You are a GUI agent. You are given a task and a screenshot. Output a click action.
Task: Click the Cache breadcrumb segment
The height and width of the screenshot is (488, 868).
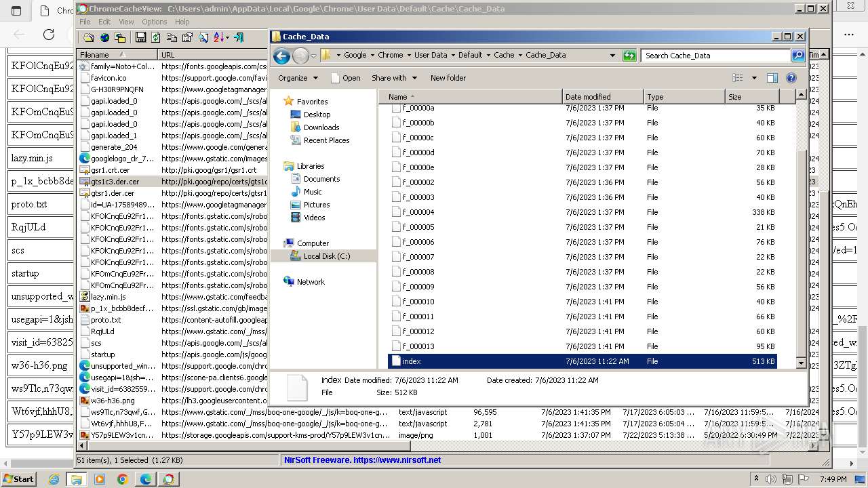tap(504, 56)
